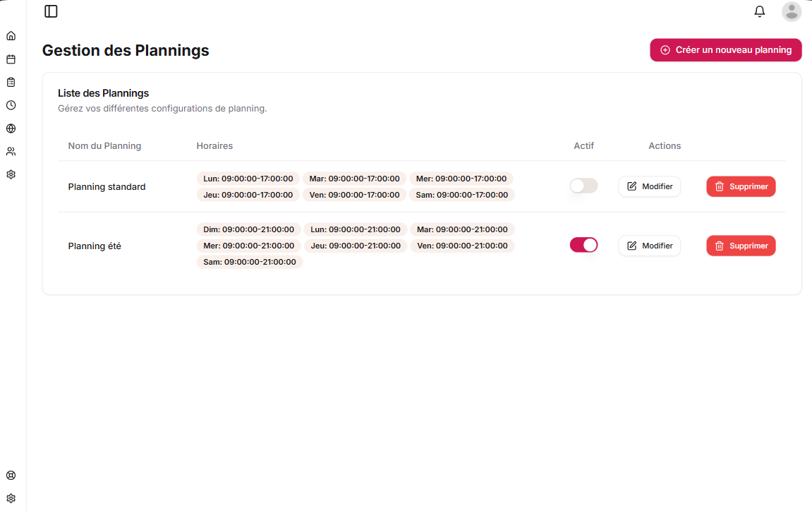Viewport: 812px width, 511px height.
Task: Enable the Planning standard active toggle
Action: (x=583, y=186)
